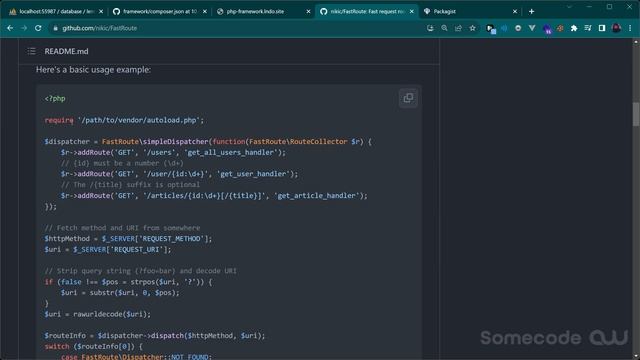Close the nikic/FastRoute tab
This screenshot has width=640, height=360.
coord(412,11)
